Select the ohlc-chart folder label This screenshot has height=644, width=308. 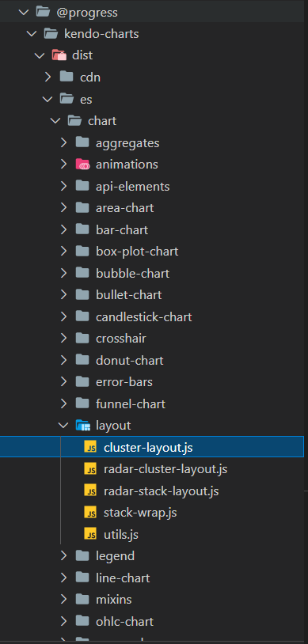click(124, 621)
